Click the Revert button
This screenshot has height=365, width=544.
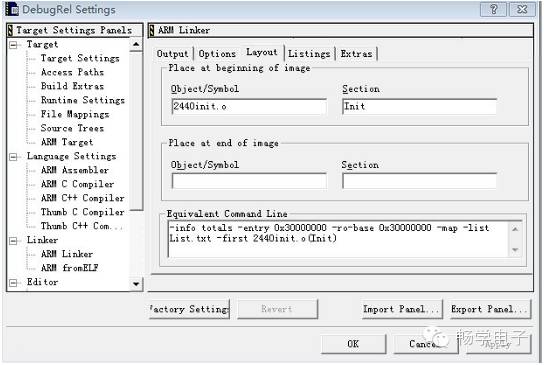277,309
